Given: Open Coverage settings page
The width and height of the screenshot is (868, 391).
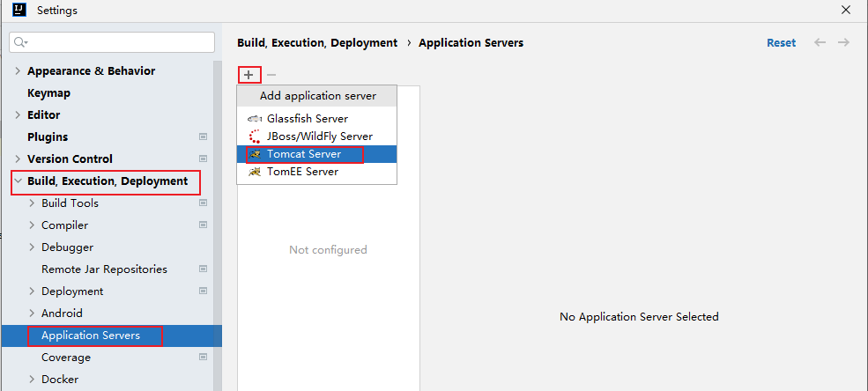Looking at the screenshot, I should click(x=66, y=358).
